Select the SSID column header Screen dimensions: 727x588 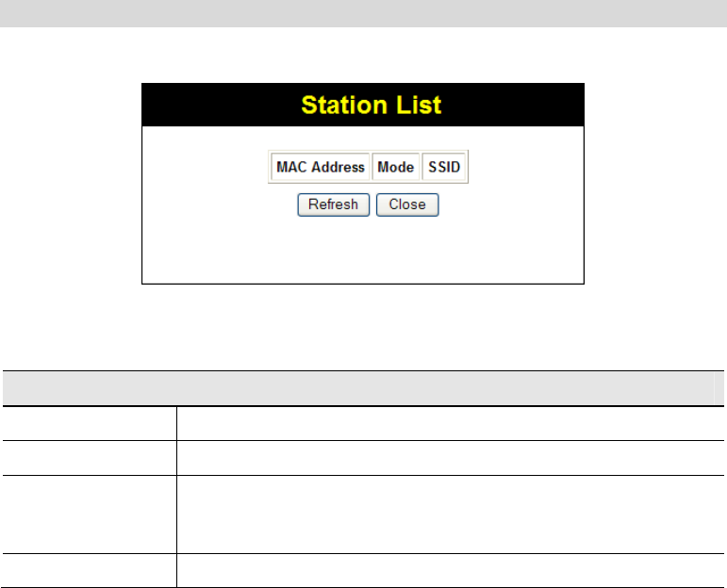tap(444, 167)
